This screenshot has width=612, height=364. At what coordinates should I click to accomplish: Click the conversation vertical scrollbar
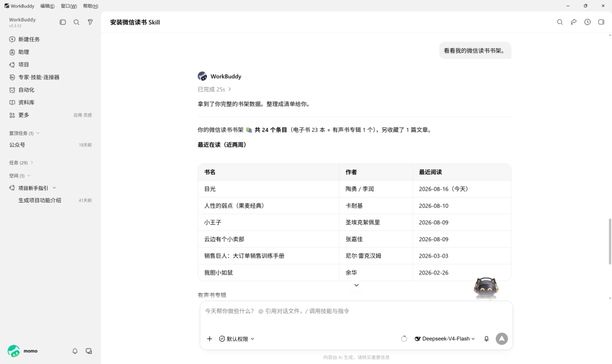(x=610, y=242)
